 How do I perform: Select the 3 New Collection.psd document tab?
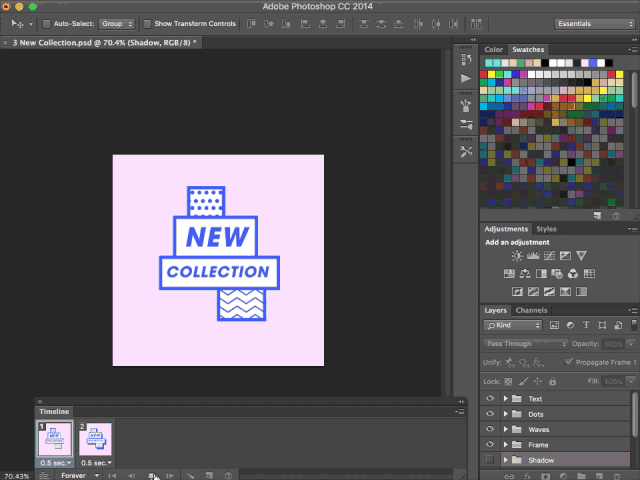pos(104,42)
